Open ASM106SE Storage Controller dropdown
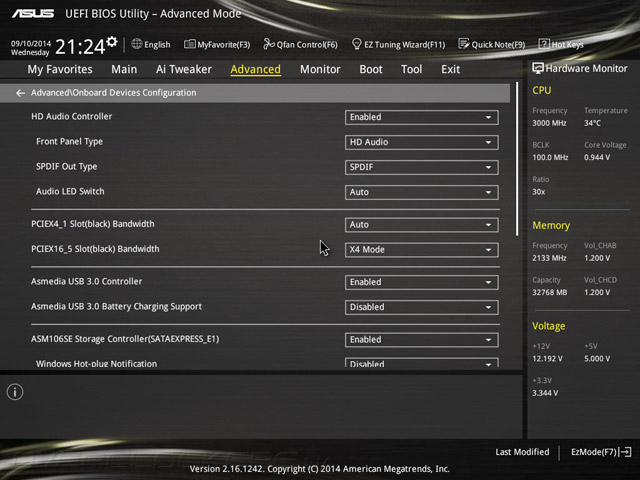The width and height of the screenshot is (640, 480). pos(422,340)
